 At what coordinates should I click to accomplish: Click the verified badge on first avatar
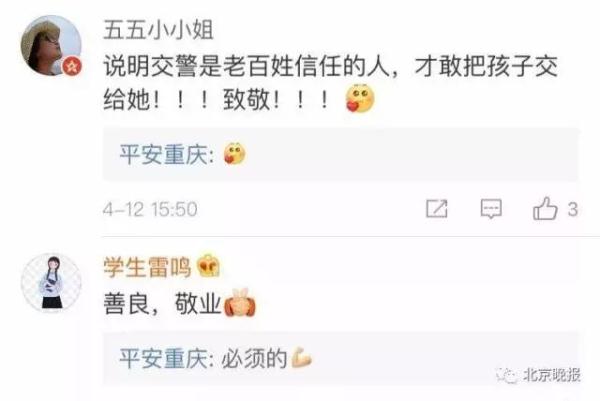[72, 67]
